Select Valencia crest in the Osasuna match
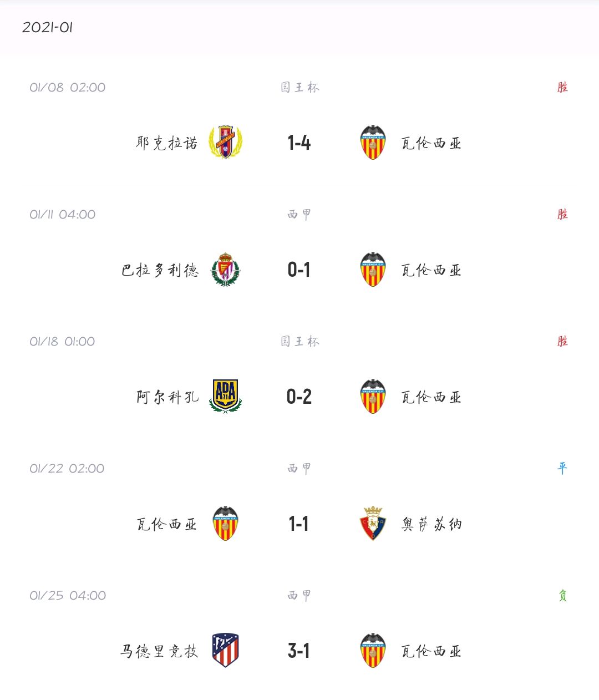Screen dimensions: 599x700 [x=225, y=524]
